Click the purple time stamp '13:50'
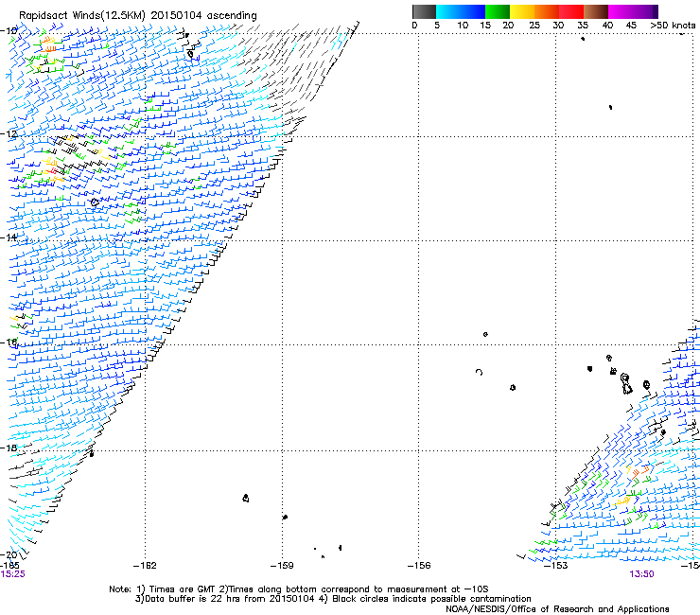Screen dimensions: 700x615 (642, 574)
